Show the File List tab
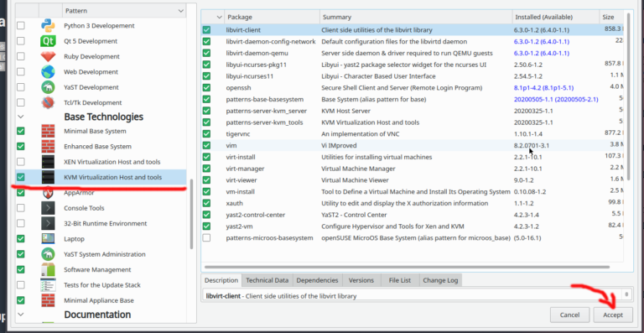This screenshot has height=333, width=644. pos(400,280)
